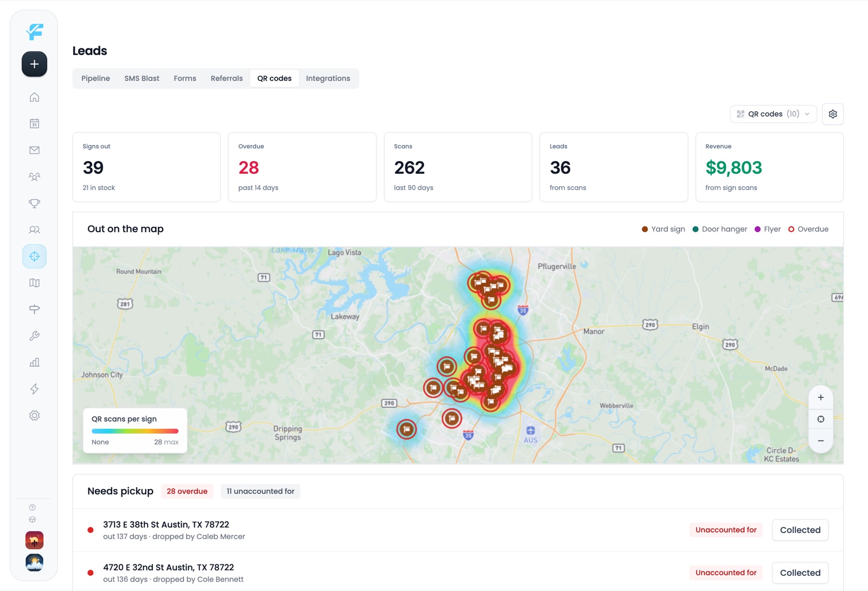The height and width of the screenshot is (591, 868).
Task: Click the QR codes gear settings button
Action: 833,114
